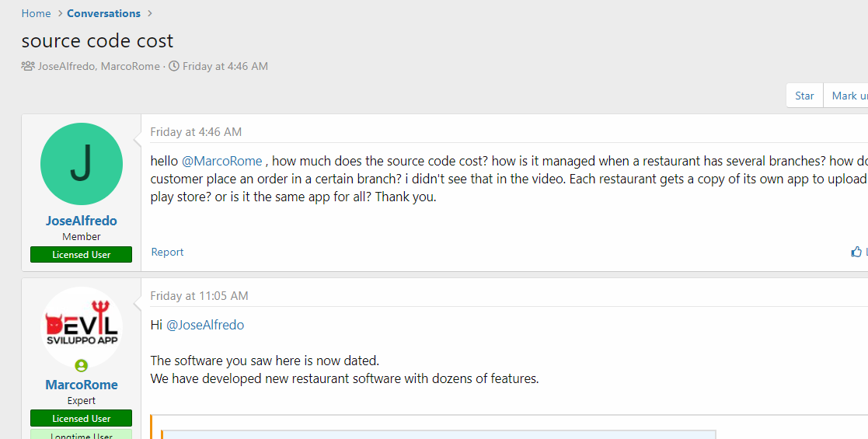Open JoseAlfredo's username under the J avatar
Viewport: 868px width, 439px height.
82,221
